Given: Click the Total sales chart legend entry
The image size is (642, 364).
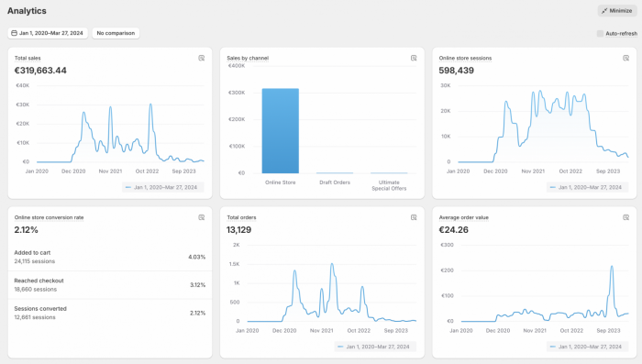Looking at the screenshot, I should pyautogui.click(x=162, y=187).
